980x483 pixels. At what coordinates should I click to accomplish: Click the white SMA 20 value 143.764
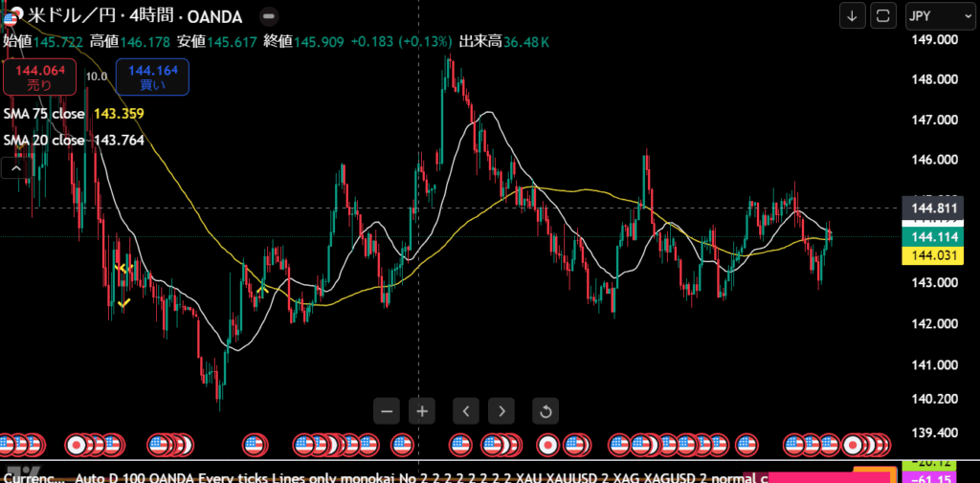click(119, 141)
